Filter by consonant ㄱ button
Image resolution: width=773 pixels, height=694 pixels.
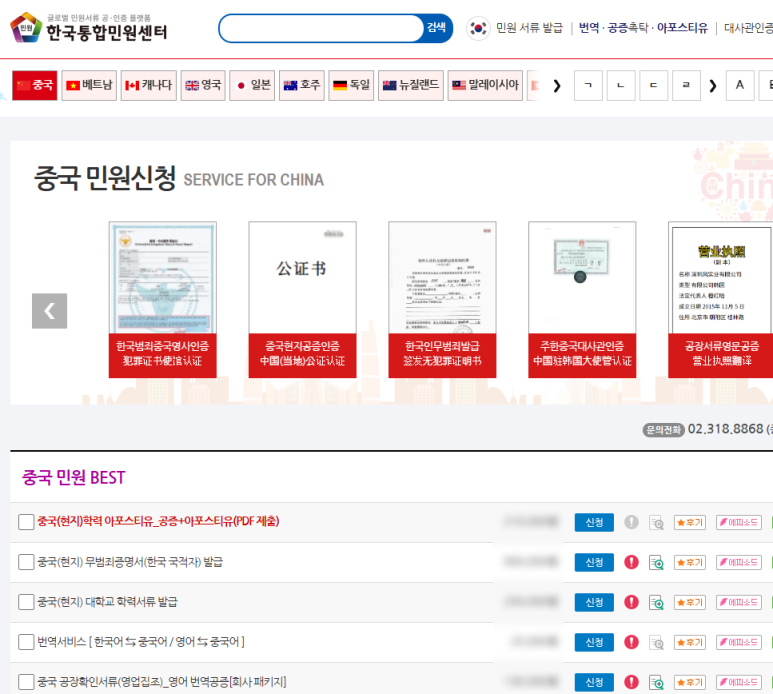pyautogui.click(x=588, y=85)
